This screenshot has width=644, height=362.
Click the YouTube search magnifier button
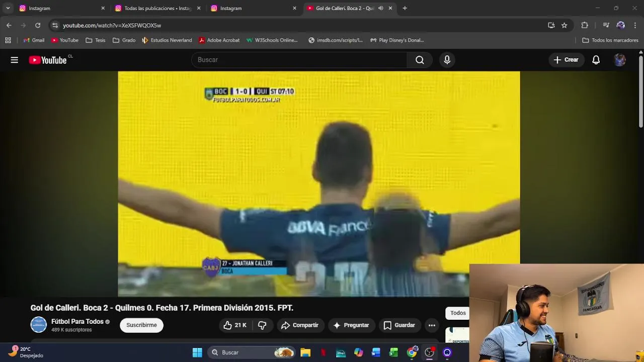pyautogui.click(x=420, y=60)
